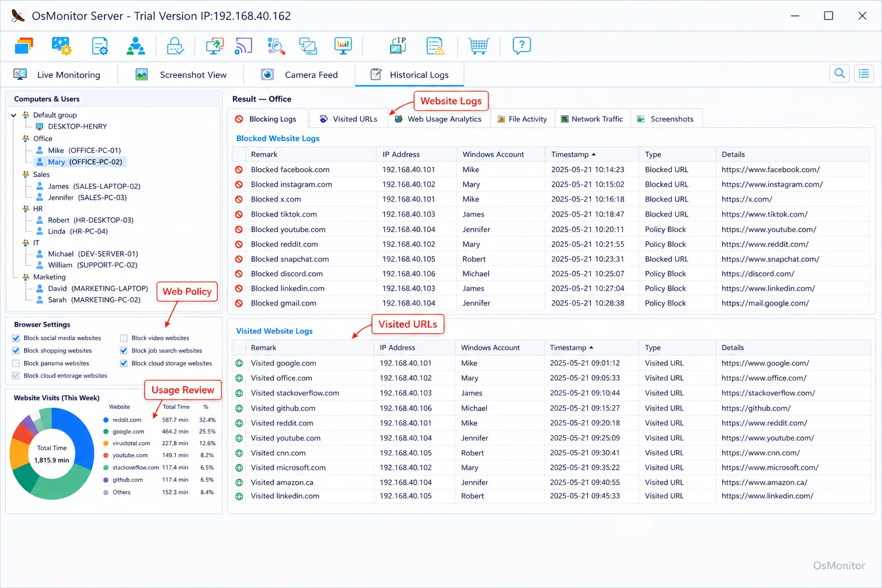Screen dimensions: 882x588
Task: Click the donut chart Total Time center
Action: pos(52,454)
